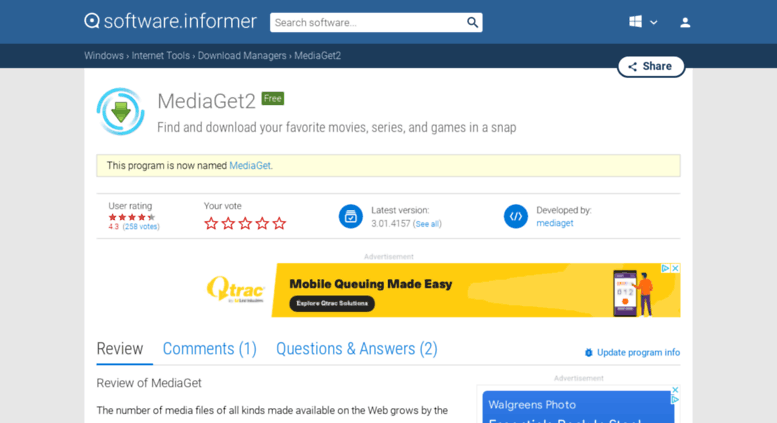Click the version number 3.01.4157
Image resolution: width=777 pixels, height=423 pixels.
(391, 223)
